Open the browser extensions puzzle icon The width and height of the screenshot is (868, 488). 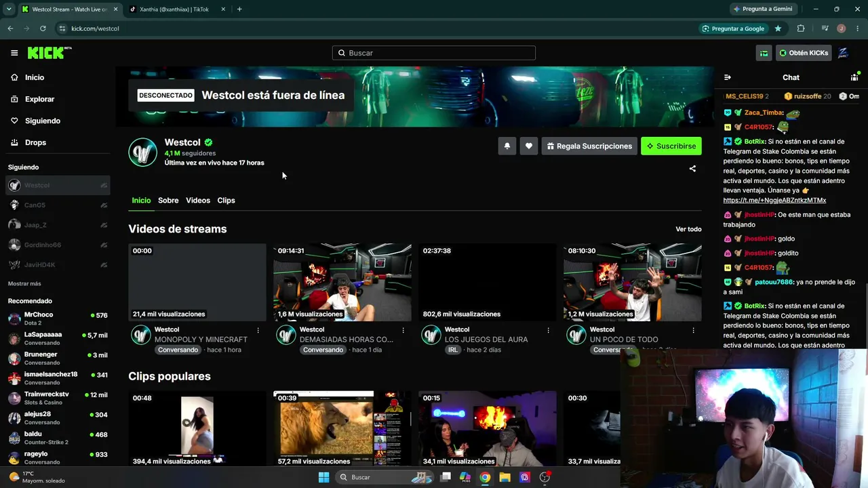[x=801, y=28]
